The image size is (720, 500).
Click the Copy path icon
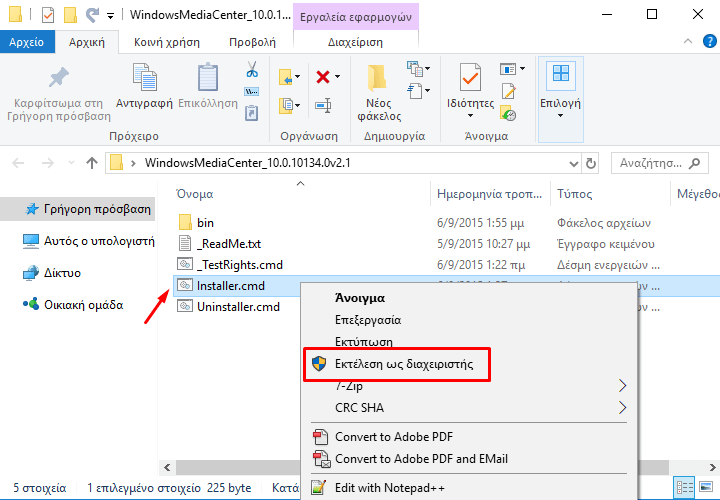pyautogui.click(x=252, y=92)
